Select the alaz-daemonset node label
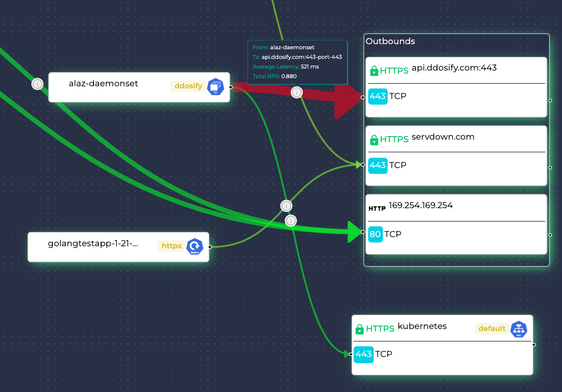The image size is (562, 392). click(x=103, y=83)
